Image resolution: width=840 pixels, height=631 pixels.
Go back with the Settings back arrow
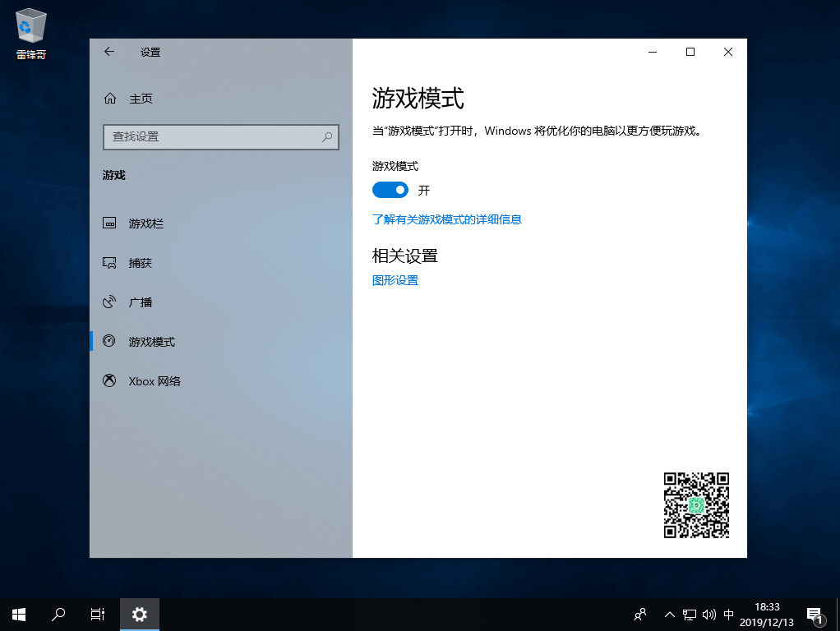[109, 52]
